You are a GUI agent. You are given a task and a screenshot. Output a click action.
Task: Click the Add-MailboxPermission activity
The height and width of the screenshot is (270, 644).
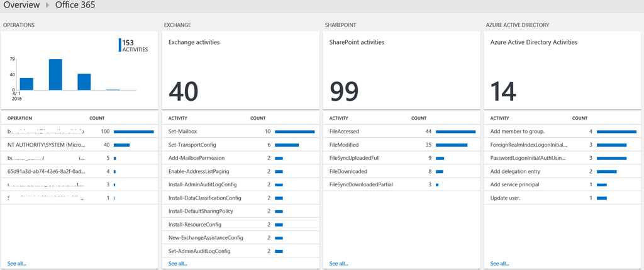tap(197, 158)
